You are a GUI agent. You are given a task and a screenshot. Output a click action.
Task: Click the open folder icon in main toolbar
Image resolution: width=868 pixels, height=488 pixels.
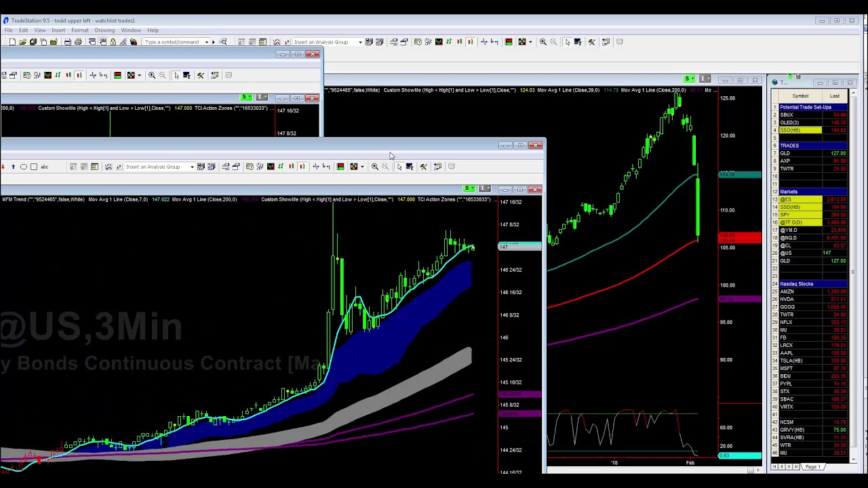coord(22,41)
